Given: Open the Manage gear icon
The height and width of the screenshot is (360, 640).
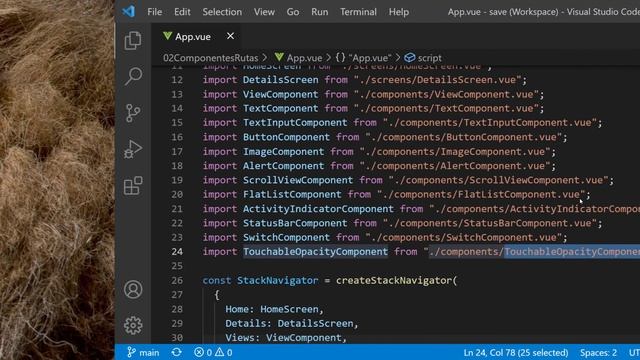Looking at the screenshot, I should (x=133, y=326).
